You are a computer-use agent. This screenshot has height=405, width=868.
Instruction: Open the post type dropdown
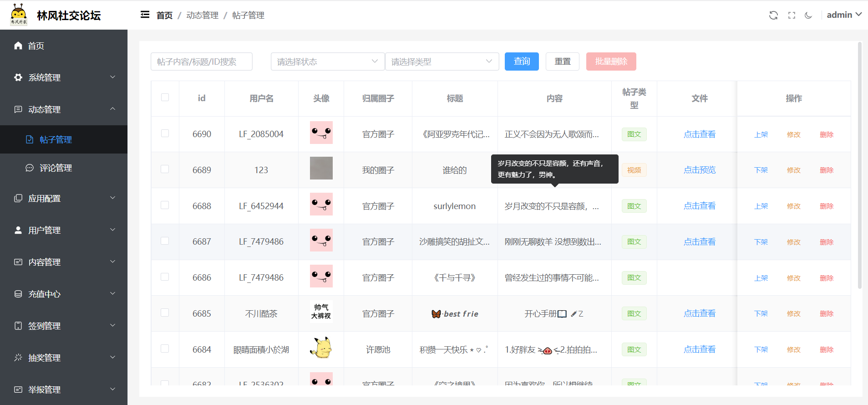442,62
